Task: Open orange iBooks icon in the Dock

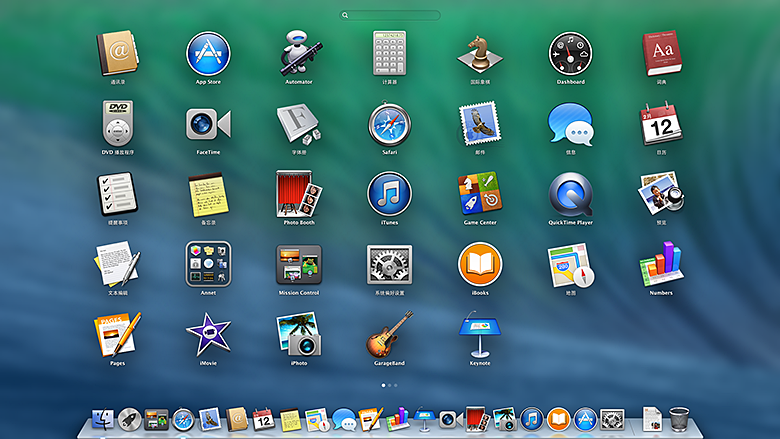Action: click(x=559, y=420)
